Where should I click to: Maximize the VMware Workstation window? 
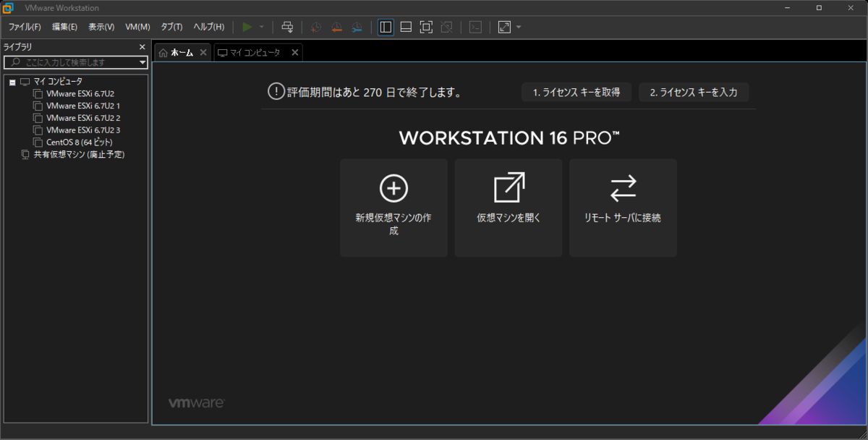coord(819,8)
